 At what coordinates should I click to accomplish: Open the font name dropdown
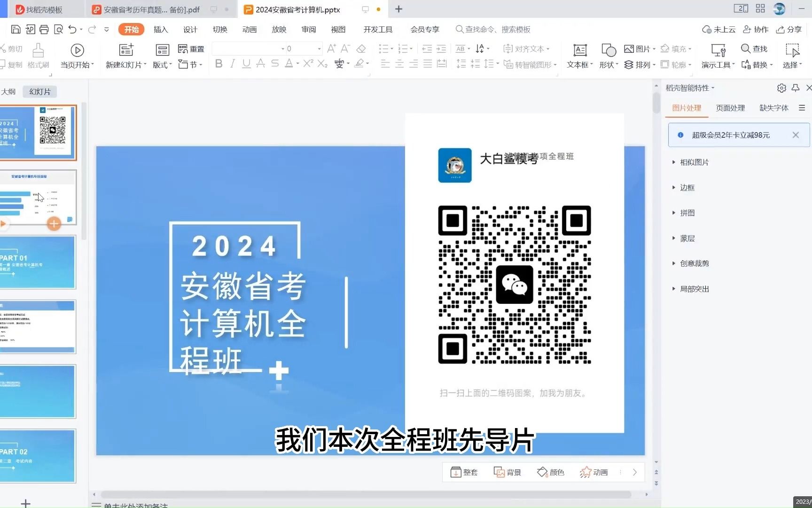point(283,48)
